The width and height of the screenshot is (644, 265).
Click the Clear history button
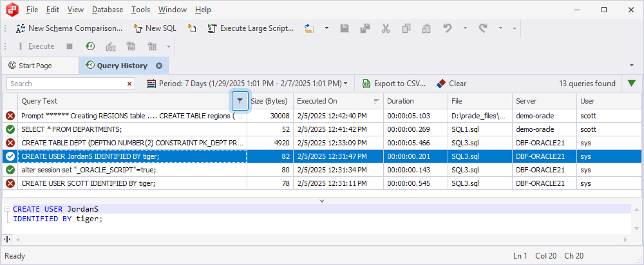[x=451, y=84]
